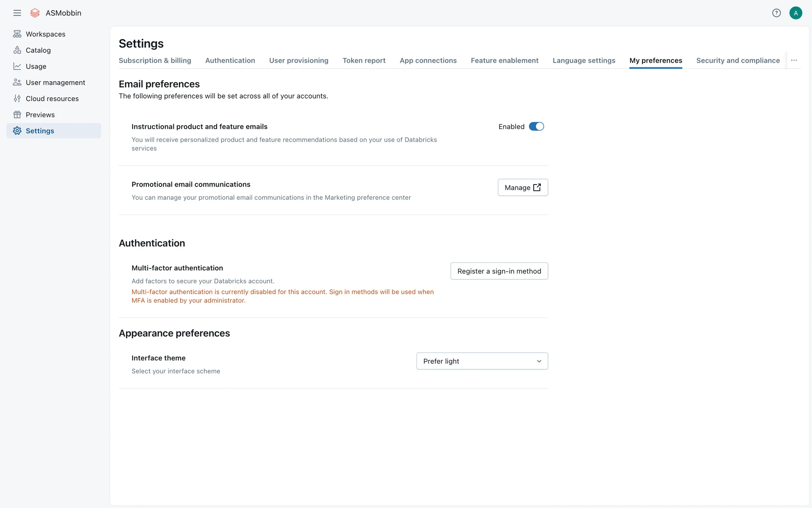The height and width of the screenshot is (508, 812).
Task: Open the Feature enablement tab
Action: click(505, 60)
